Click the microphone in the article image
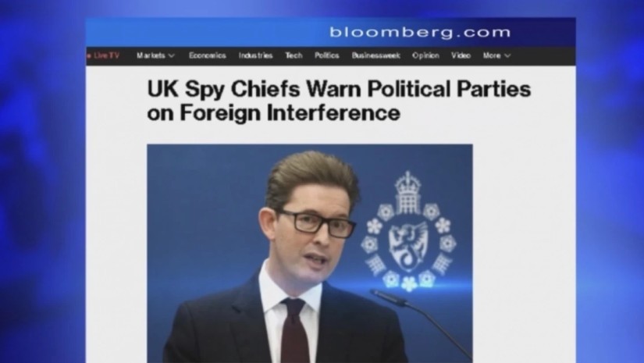The width and height of the screenshot is (644, 363). click(419, 322)
